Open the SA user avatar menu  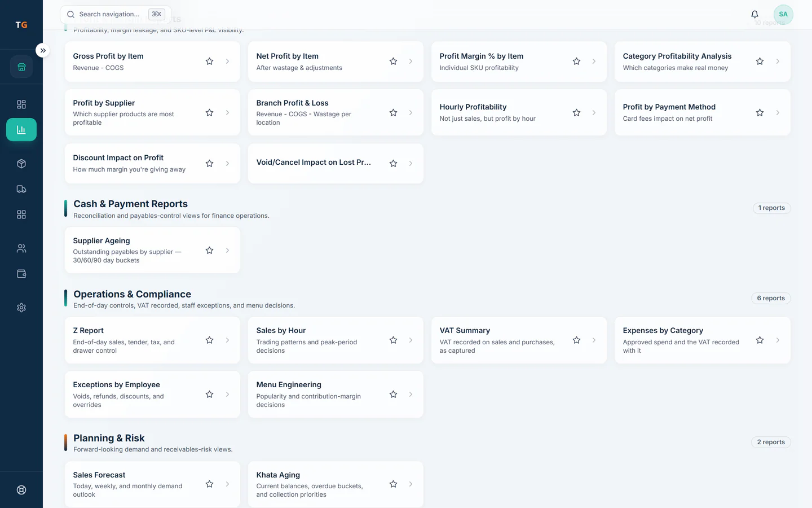coord(783,14)
